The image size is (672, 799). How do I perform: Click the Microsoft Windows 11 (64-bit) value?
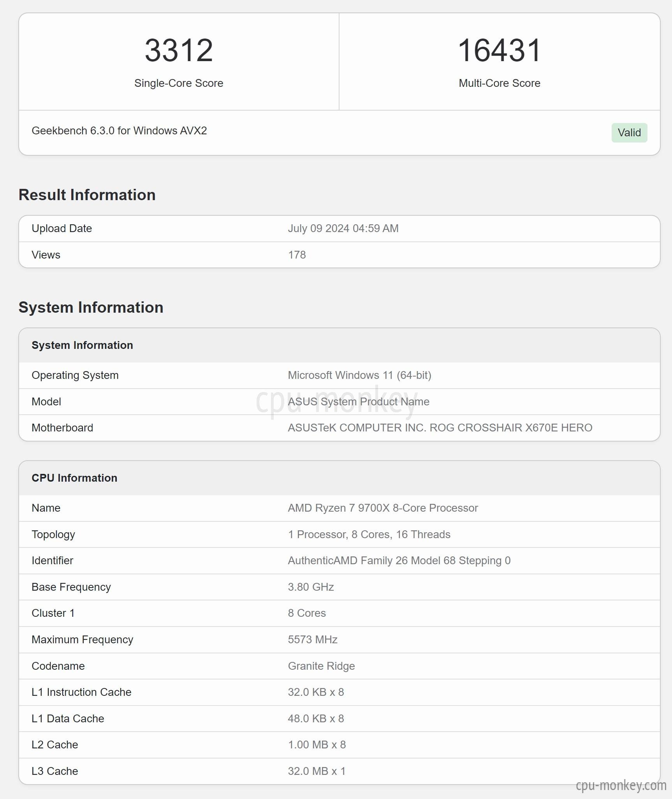(x=359, y=375)
